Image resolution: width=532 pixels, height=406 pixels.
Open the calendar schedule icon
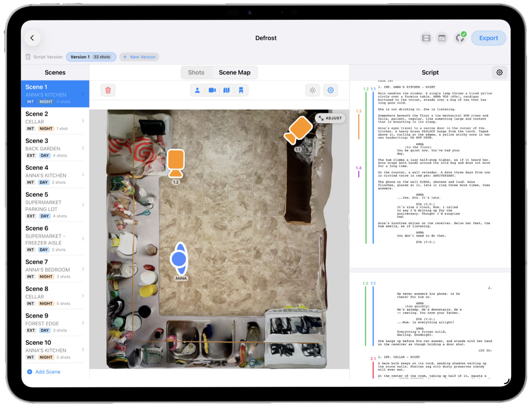pyautogui.click(x=442, y=38)
